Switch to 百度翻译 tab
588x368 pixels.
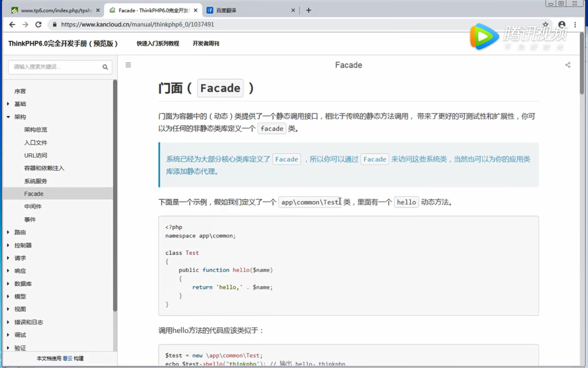click(250, 10)
